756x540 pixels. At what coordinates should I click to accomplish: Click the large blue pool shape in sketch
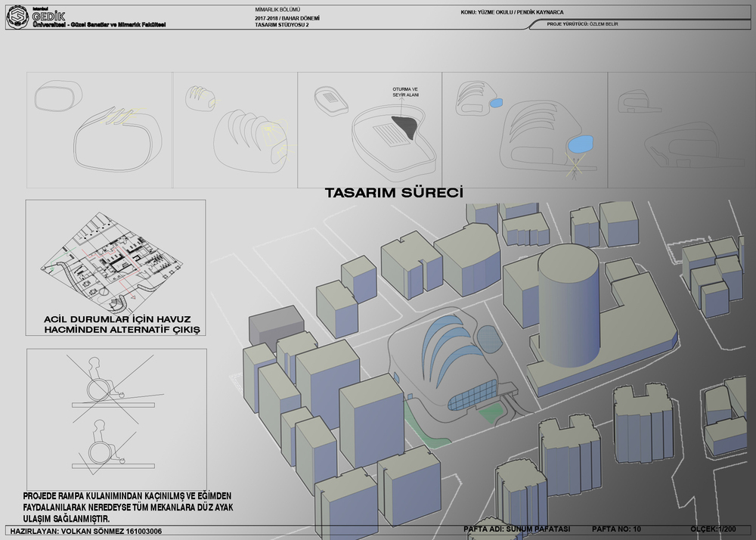point(579,141)
